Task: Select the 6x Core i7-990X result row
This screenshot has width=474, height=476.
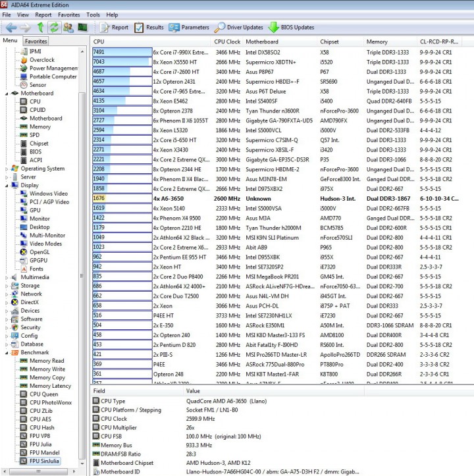Action: [x=276, y=53]
